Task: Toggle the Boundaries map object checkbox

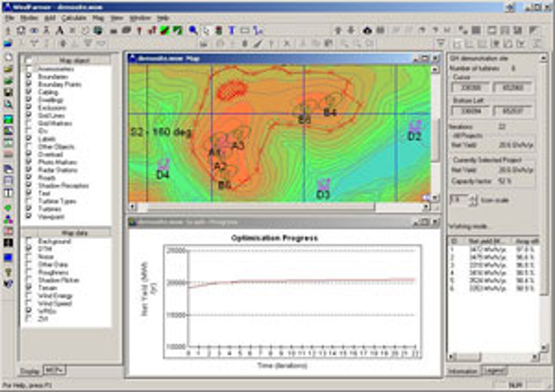Action: coord(29,77)
